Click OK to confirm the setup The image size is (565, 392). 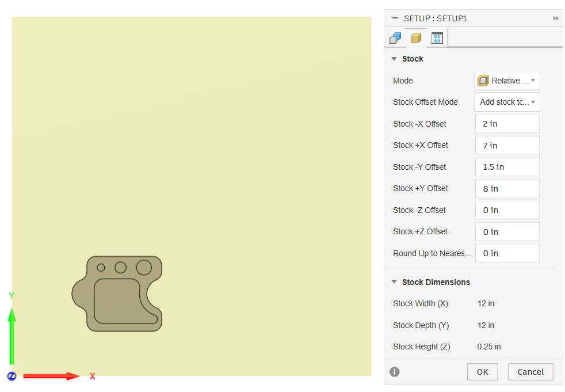pos(483,372)
